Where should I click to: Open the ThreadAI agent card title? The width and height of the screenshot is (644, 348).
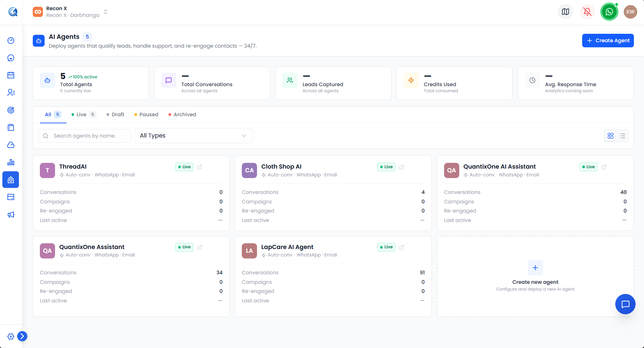[73, 167]
